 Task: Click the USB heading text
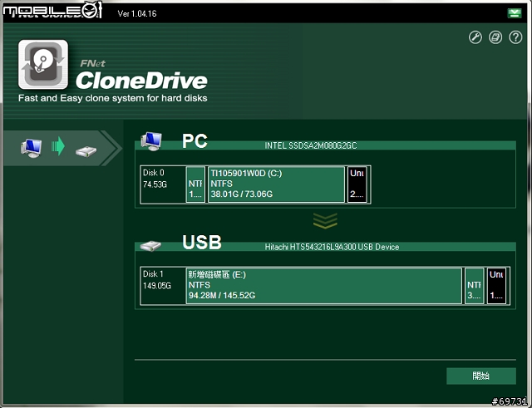pyautogui.click(x=202, y=242)
